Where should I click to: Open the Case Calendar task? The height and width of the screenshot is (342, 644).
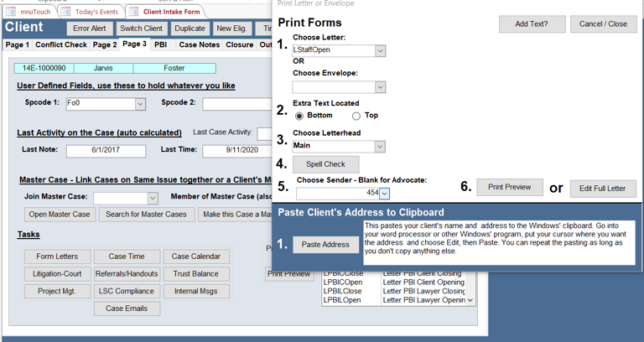click(195, 256)
